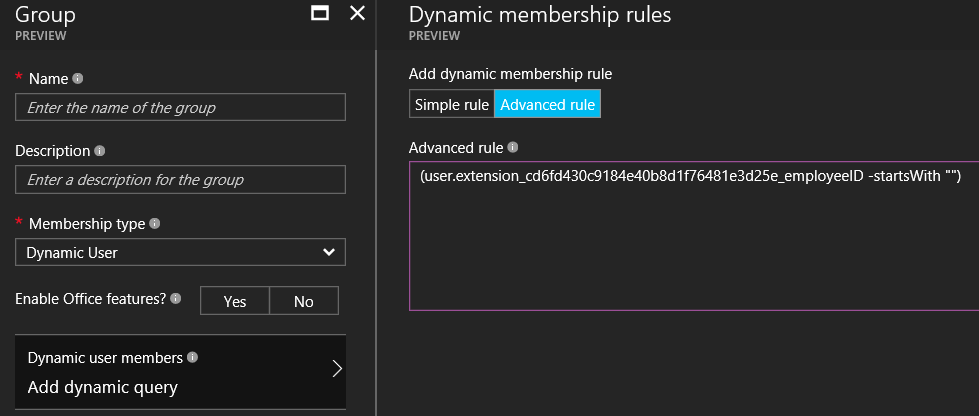Choose Yes for Enable Office features

(x=235, y=301)
